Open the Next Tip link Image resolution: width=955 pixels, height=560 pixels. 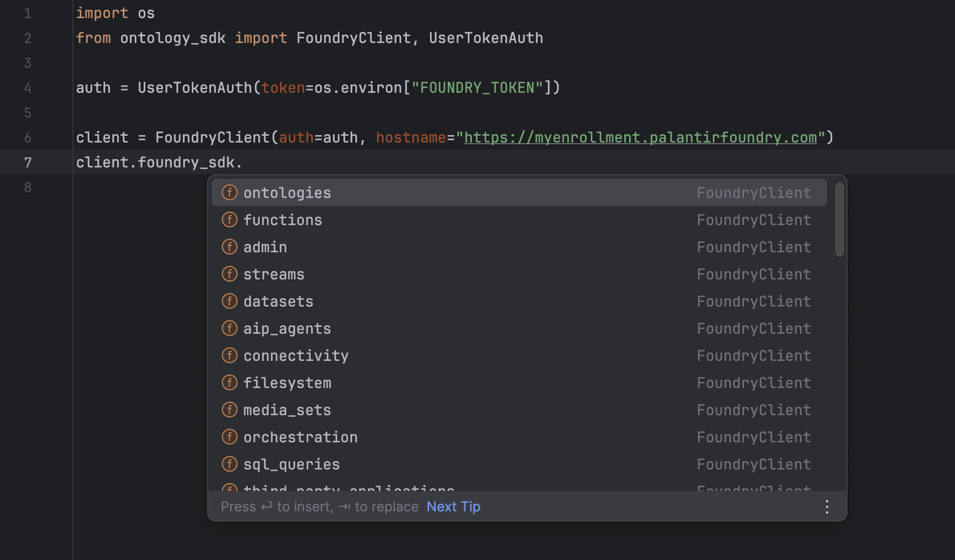[x=453, y=507]
